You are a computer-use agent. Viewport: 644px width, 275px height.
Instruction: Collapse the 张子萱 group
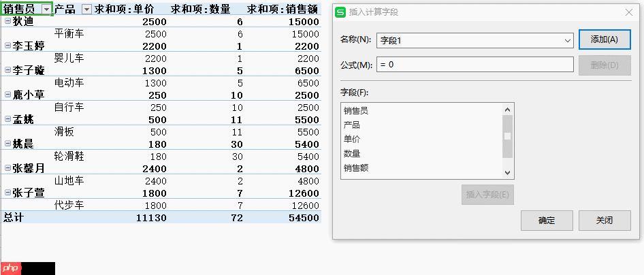click(x=7, y=193)
